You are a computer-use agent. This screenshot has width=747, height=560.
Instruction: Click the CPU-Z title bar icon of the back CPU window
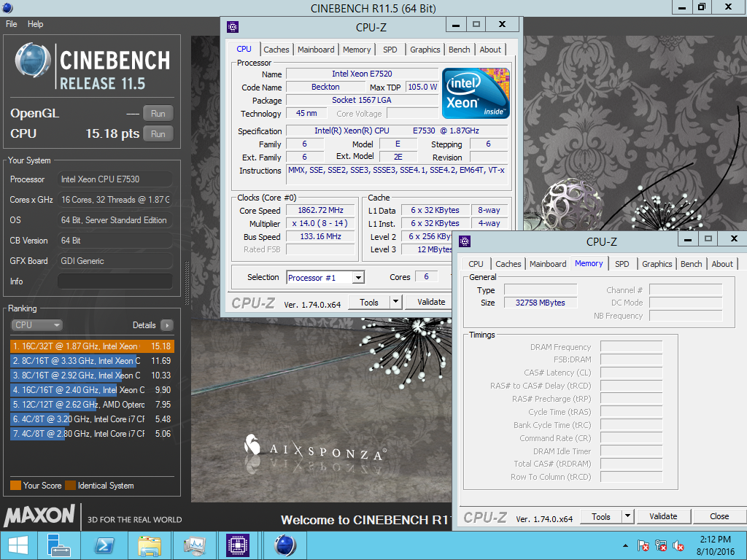233,27
